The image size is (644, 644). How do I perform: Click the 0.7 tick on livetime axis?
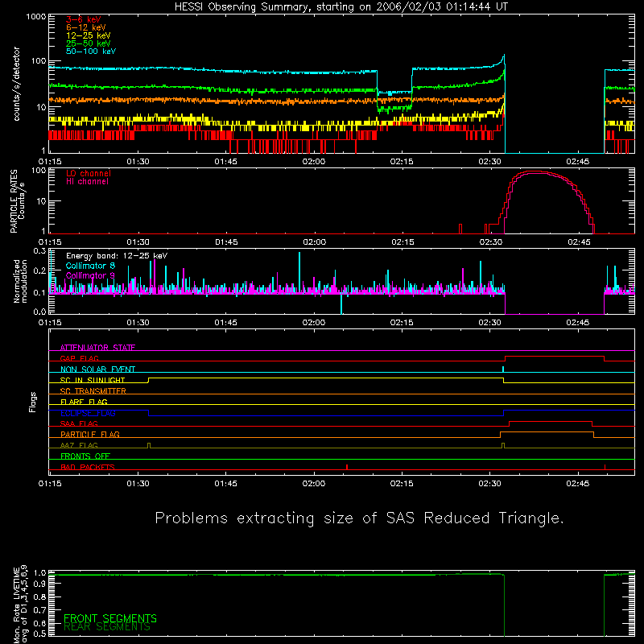39,609
